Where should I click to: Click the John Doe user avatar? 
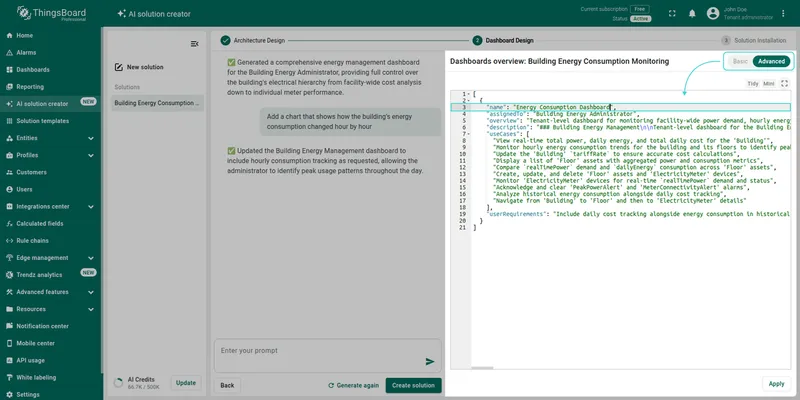pos(713,14)
